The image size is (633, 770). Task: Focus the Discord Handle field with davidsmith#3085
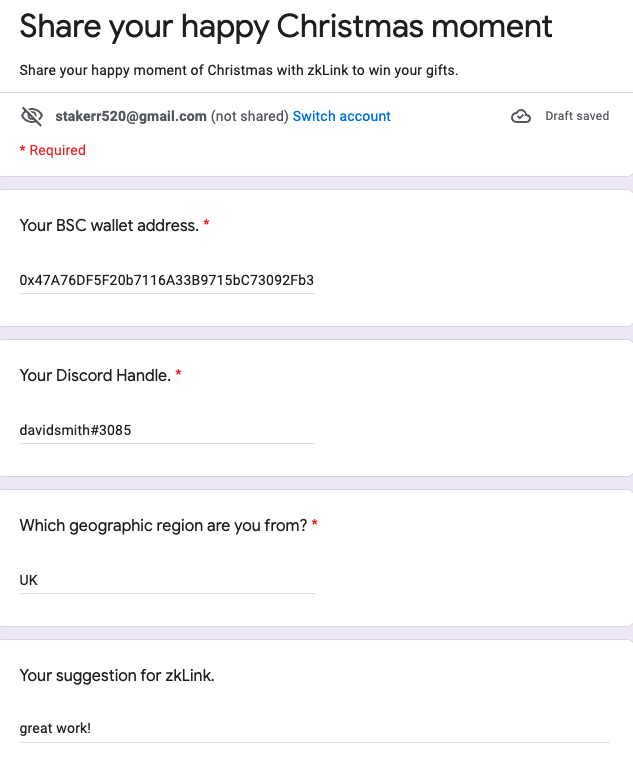point(167,430)
